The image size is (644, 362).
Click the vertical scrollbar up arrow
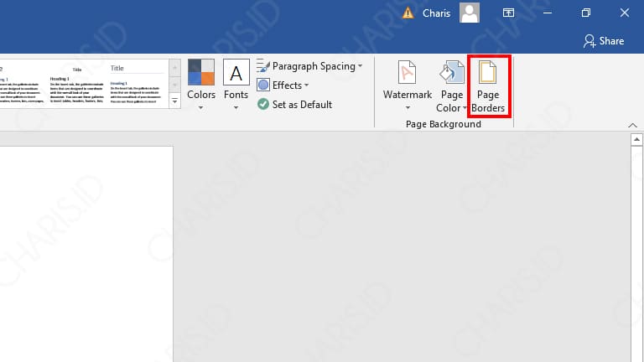point(636,140)
